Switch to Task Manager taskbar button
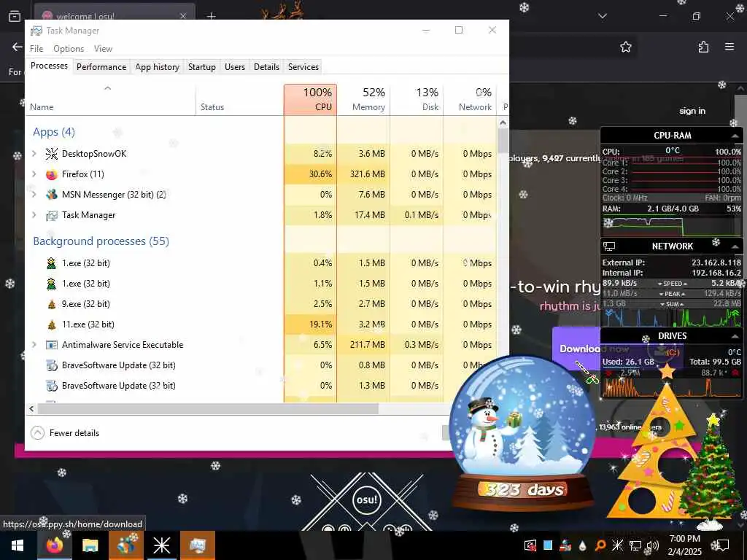 point(197,545)
